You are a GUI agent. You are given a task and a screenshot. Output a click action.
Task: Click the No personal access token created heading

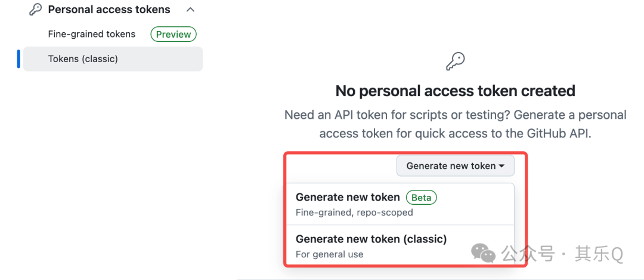click(x=455, y=91)
